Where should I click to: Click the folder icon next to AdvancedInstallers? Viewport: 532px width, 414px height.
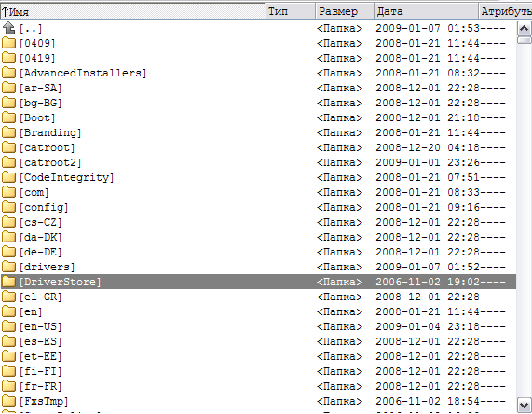click(x=8, y=73)
